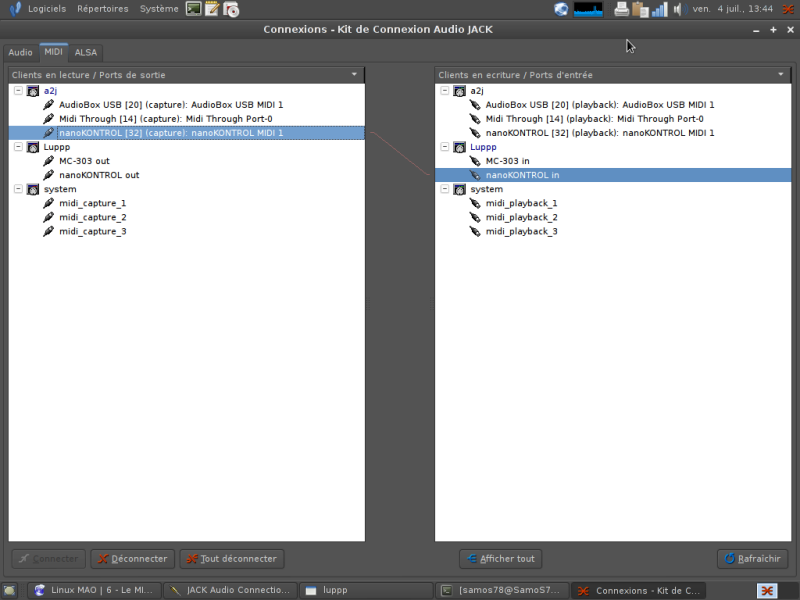Screen dimensions: 800x600
Task: Click the system client icon in input ports
Action: click(460, 189)
